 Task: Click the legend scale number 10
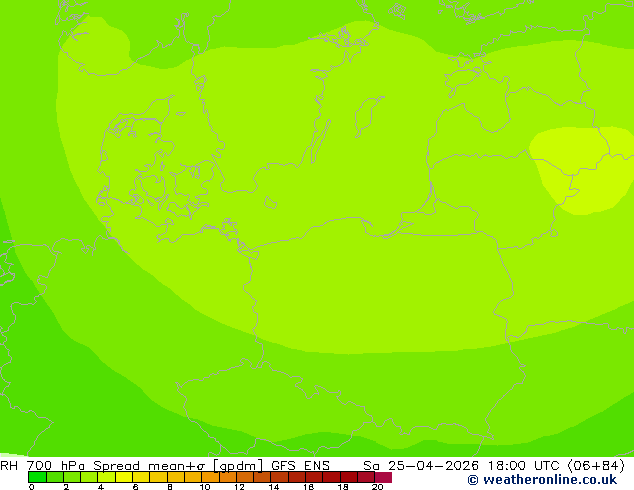click(x=205, y=487)
